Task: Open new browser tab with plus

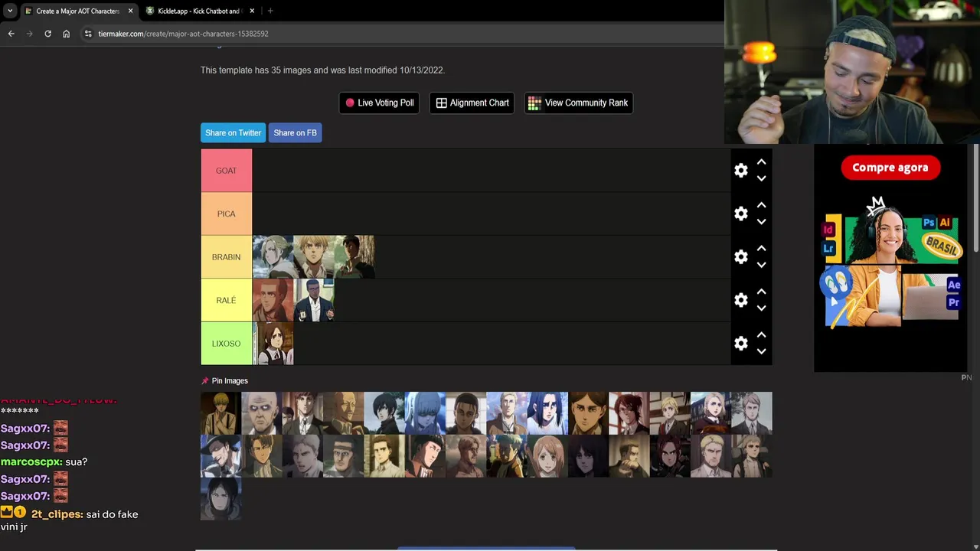Action: (270, 11)
